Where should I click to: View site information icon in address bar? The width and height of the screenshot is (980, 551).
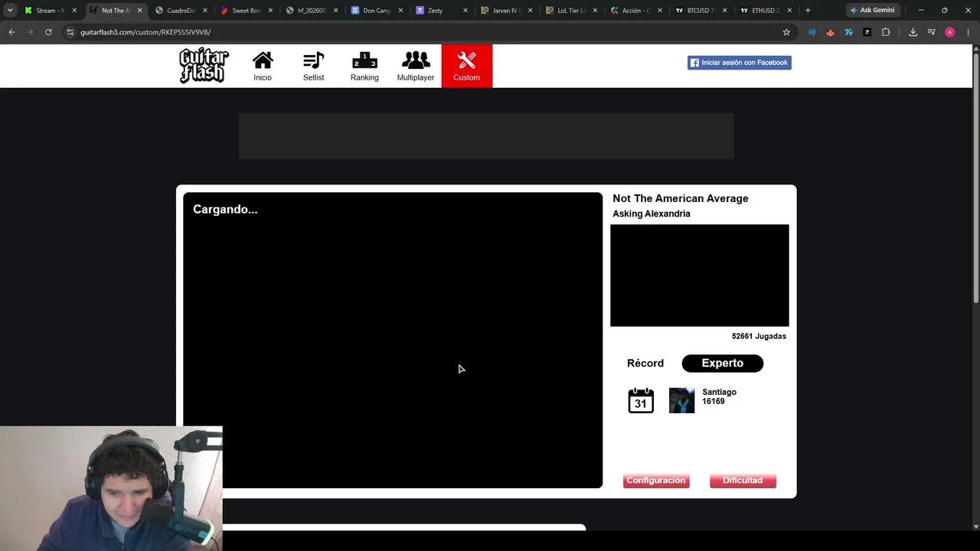point(70,32)
